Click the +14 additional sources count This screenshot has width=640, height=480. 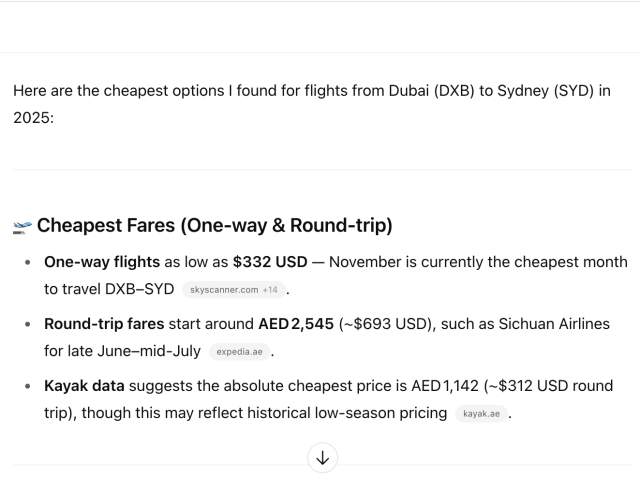pyautogui.click(x=270, y=290)
